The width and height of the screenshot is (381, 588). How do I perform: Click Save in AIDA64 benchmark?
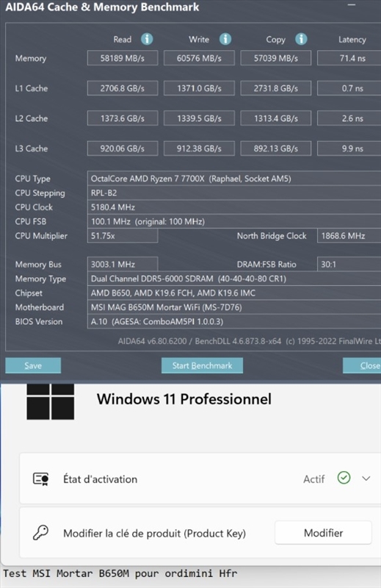[33, 365]
